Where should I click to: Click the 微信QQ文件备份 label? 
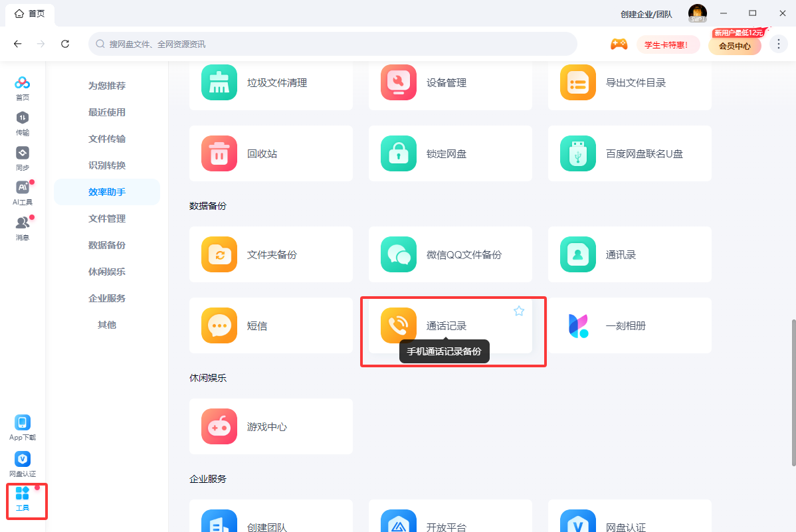464,255
